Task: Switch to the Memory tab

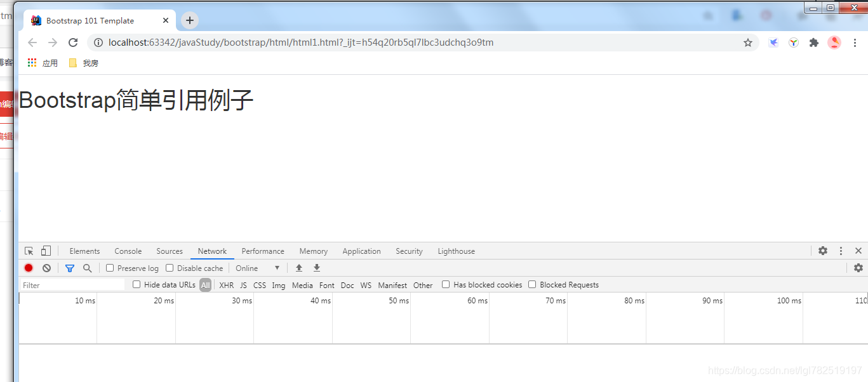Action: (314, 251)
